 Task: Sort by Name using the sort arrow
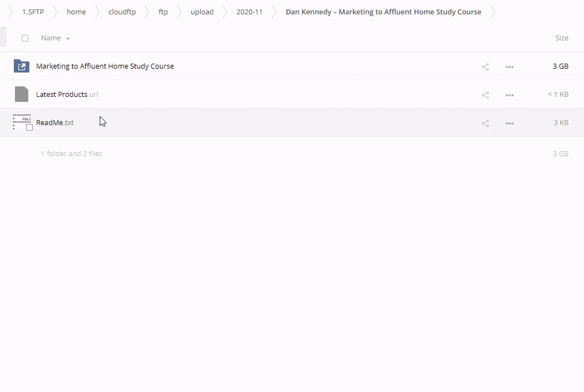pos(68,38)
